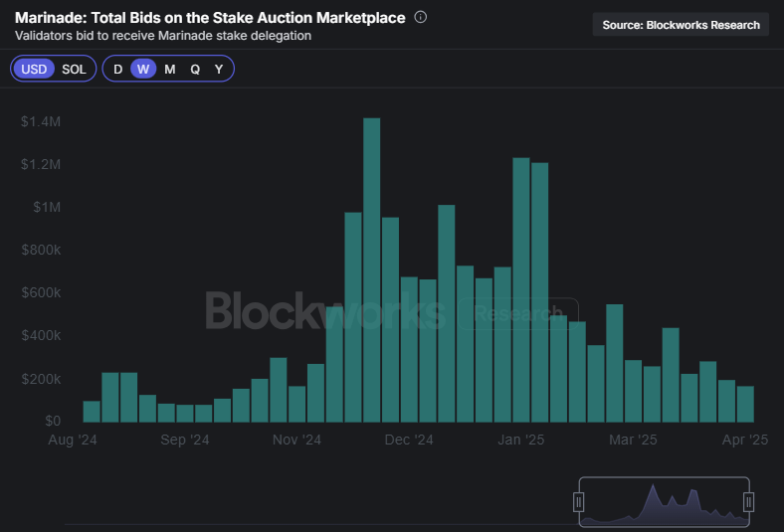Select the W weekly interval
Image resolution: width=784 pixels, height=532 pixels.
(144, 70)
